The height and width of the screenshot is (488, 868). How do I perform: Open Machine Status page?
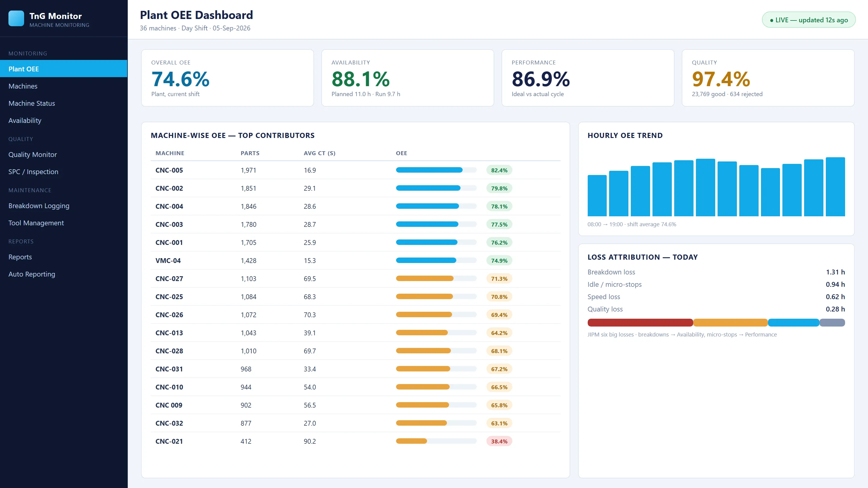click(64, 103)
